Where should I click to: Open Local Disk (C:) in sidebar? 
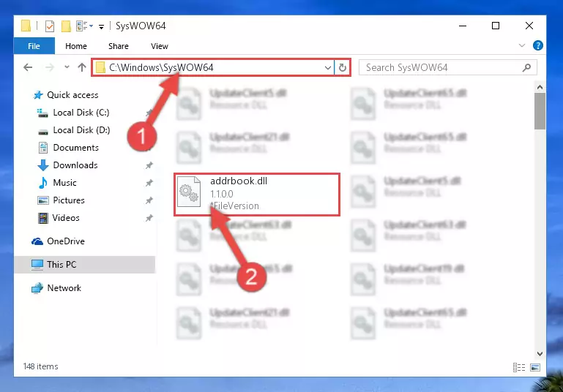[81, 113]
